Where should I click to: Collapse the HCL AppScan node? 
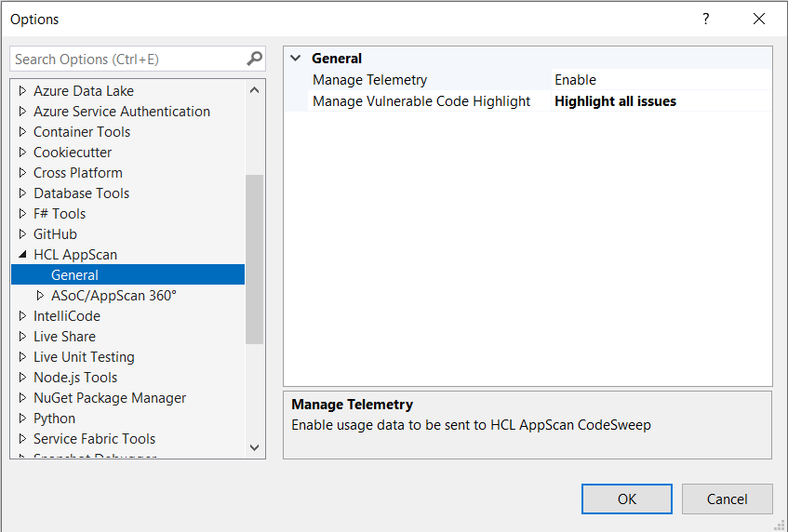tap(22, 255)
